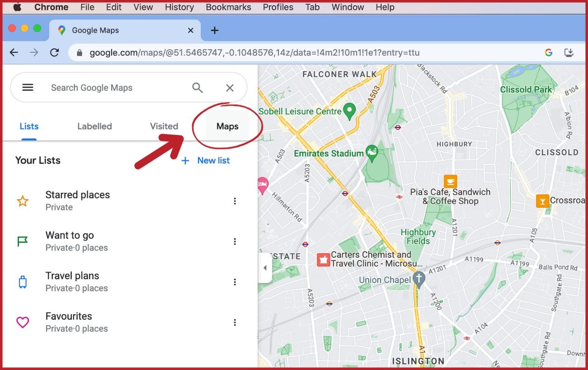Click the Google icon in address bar
588x370 pixels.
[549, 53]
